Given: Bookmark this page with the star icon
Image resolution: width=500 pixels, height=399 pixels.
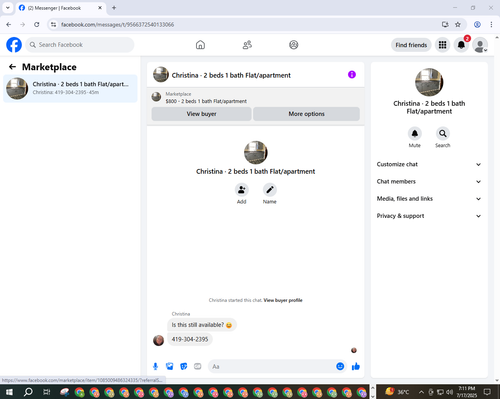Looking at the screenshot, I should pos(458,24).
